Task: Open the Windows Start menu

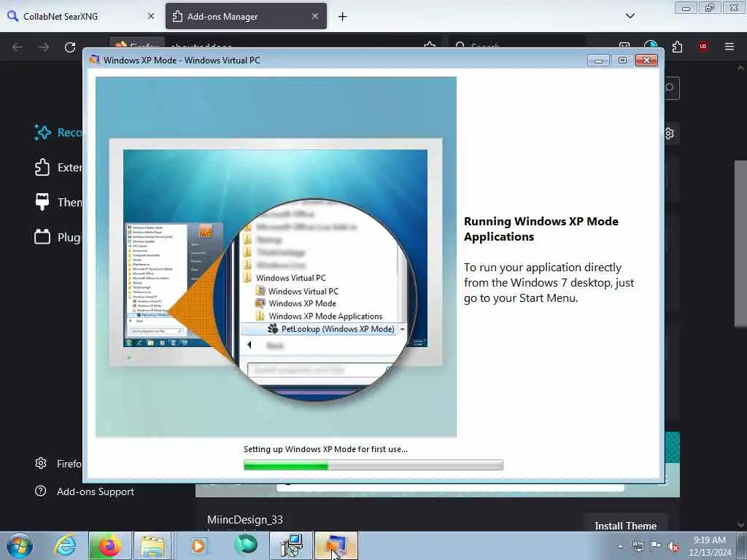Action: [20, 545]
